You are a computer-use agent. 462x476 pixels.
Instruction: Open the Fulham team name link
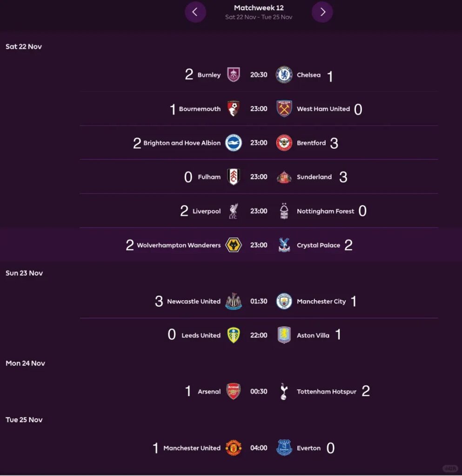[x=209, y=177]
